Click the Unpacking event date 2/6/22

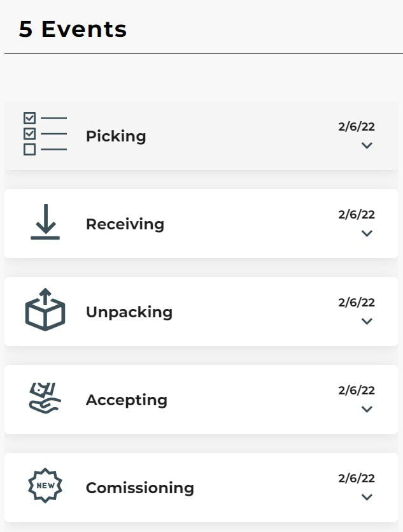click(357, 302)
